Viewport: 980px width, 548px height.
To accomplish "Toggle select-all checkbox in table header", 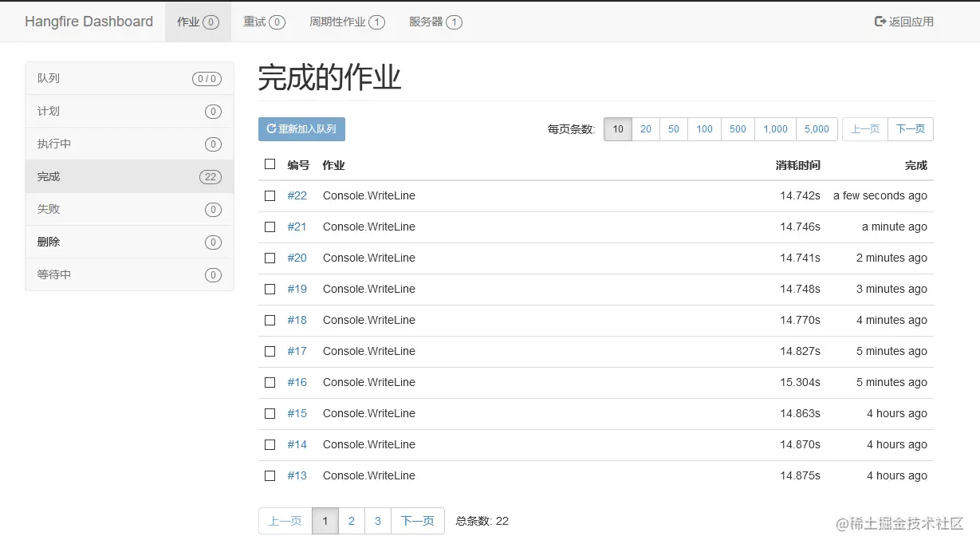I will point(270,164).
